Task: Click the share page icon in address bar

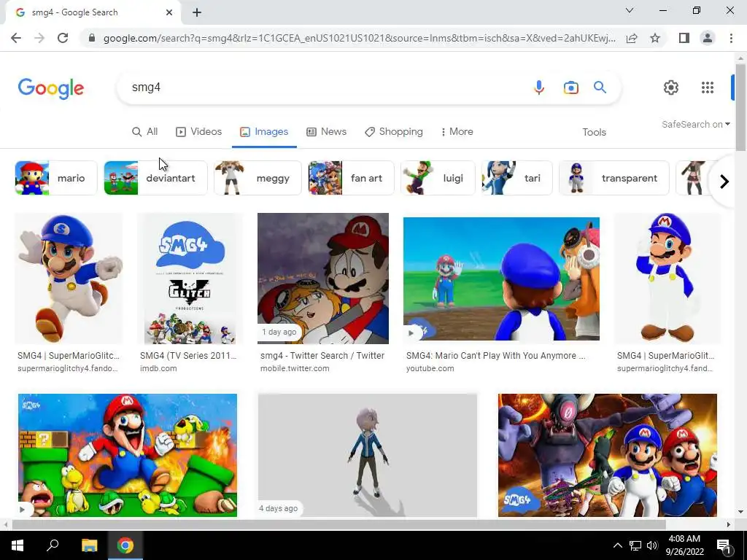Action: pyautogui.click(x=632, y=38)
